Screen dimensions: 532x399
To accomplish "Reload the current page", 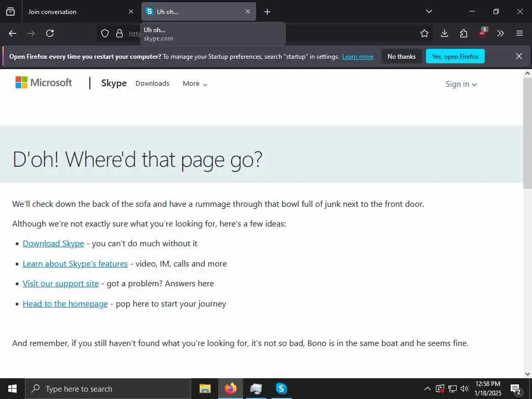I will (x=50, y=33).
